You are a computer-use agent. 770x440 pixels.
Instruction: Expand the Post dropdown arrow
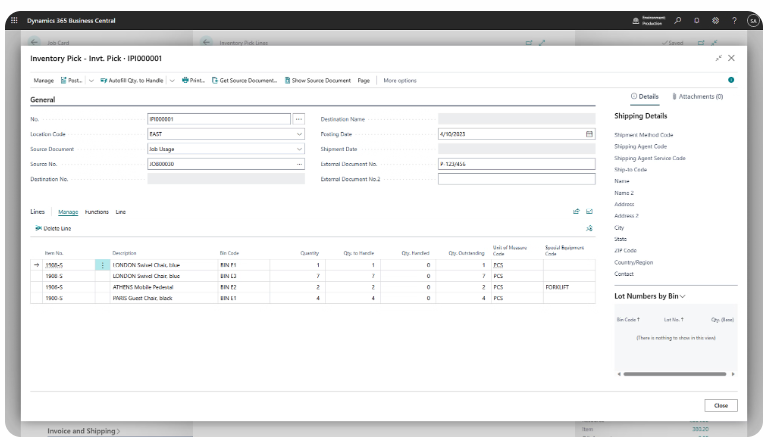(x=91, y=81)
